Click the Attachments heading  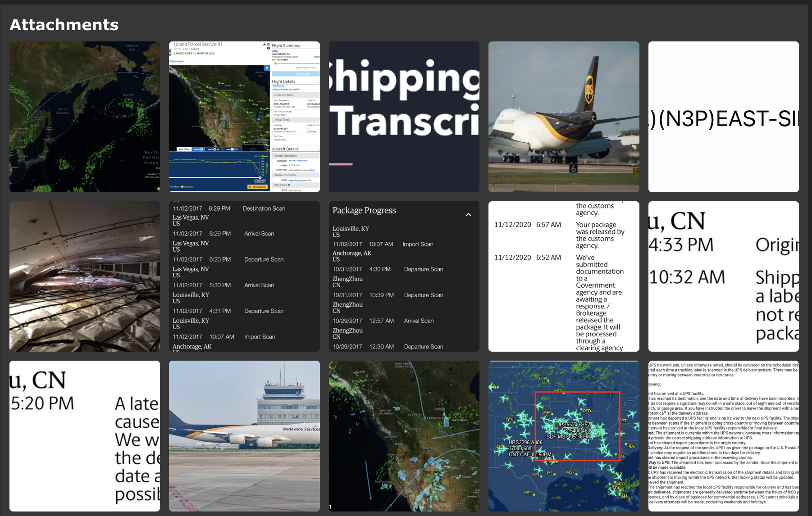(64, 25)
